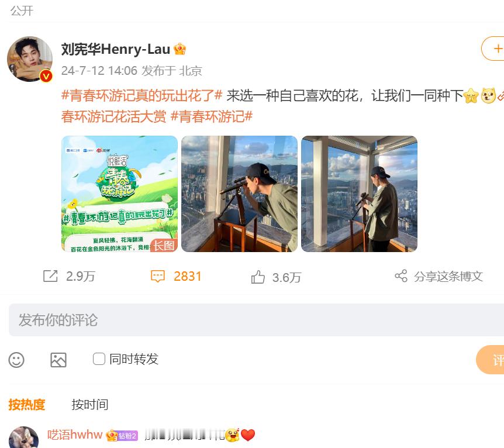This screenshot has height=448, width=504.
Task: Click the share icon beside 分享这条博文
Action: [x=401, y=276]
